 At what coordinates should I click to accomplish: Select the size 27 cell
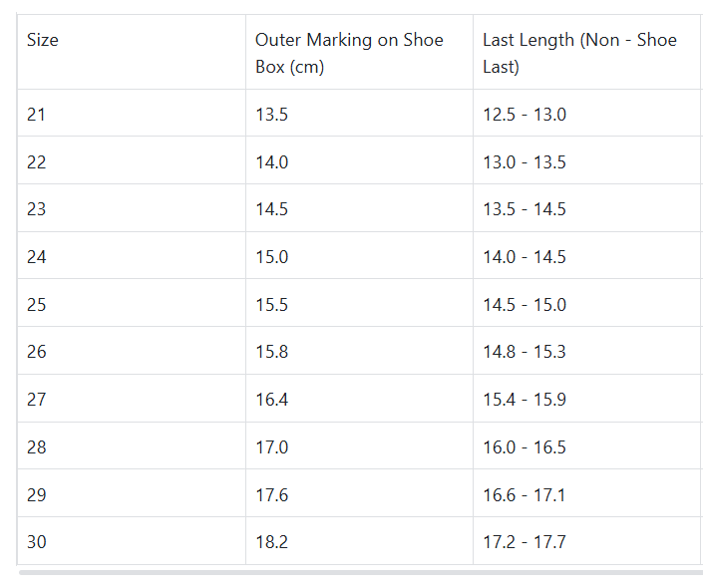coord(37,400)
